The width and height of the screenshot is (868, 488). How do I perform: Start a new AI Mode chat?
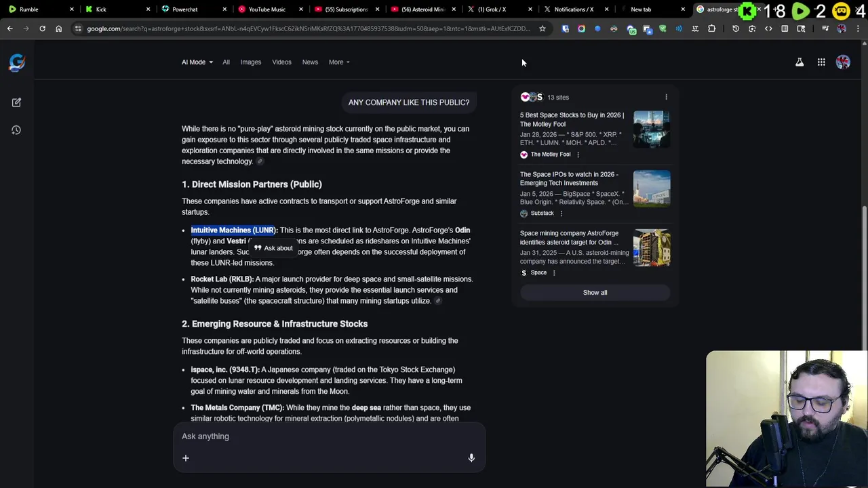pos(16,102)
